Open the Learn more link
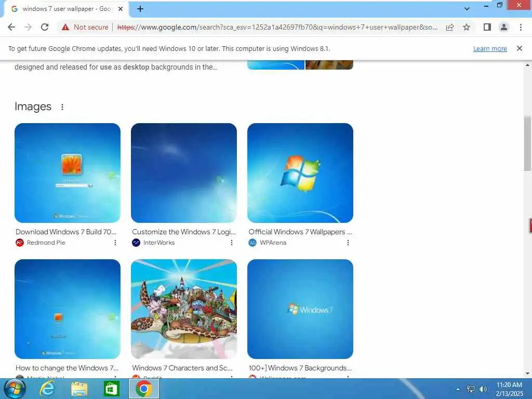 [x=490, y=48]
